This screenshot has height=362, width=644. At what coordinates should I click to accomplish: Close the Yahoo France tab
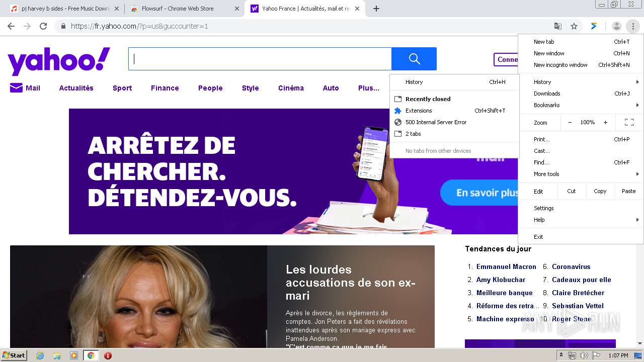pyautogui.click(x=357, y=9)
